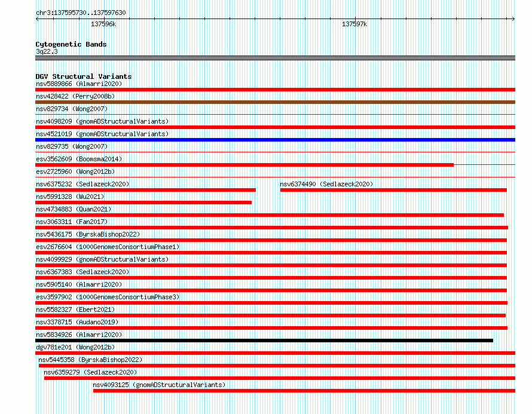Screen dimensions: 532x414
Task: Open esv2725960 (Wong2012b) variant label
Action: click(x=75, y=171)
